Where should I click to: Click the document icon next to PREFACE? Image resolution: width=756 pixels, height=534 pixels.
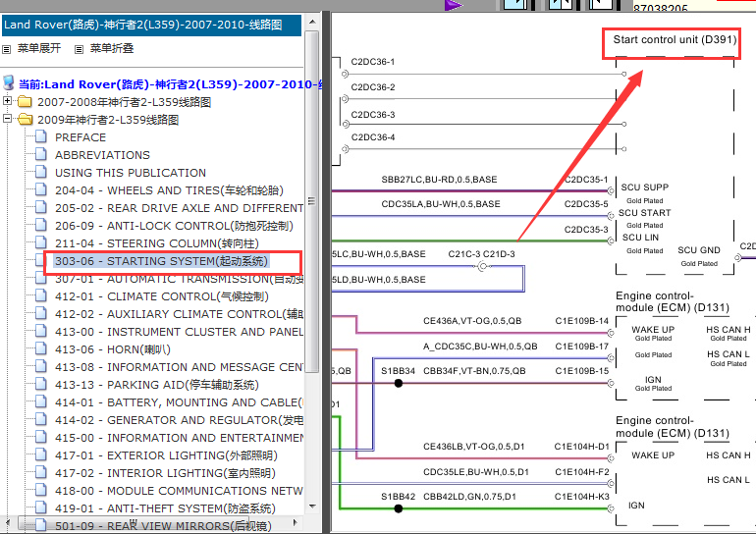click(41, 136)
